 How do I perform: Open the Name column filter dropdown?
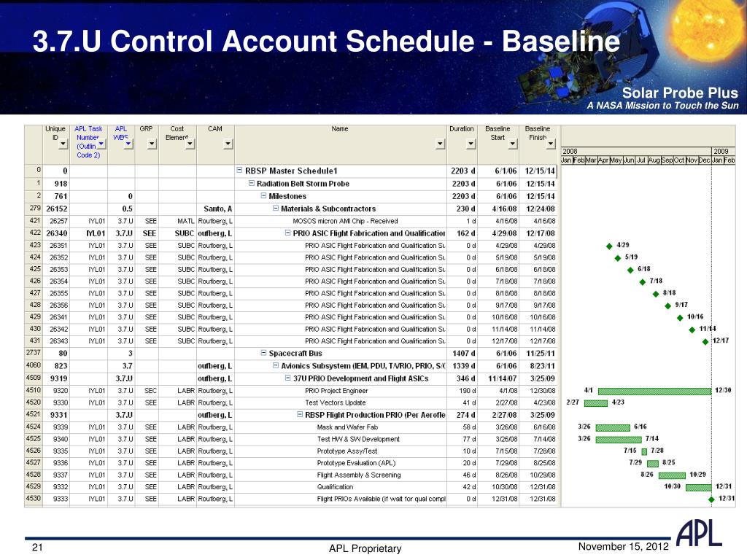[440, 144]
